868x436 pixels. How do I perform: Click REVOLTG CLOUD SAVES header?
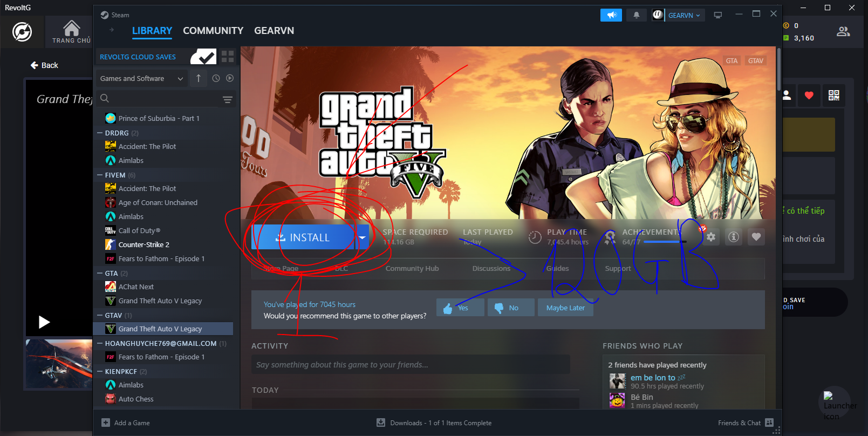coord(138,57)
